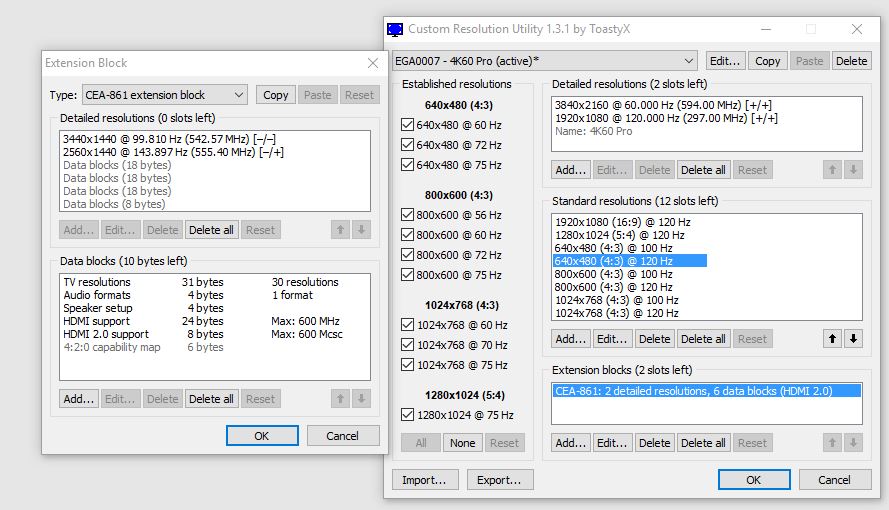Toggle 1024x768 @ 70 Hz checkbox
889x510 pixels.
[407, 345]
